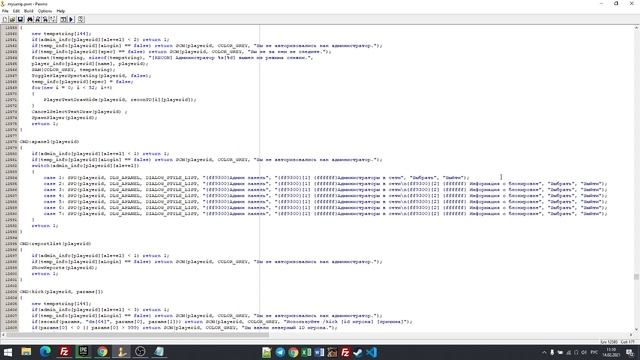The height and width of the screenshot is (360, 640).
Task: Open the File menu
Action: click(5, 11)
